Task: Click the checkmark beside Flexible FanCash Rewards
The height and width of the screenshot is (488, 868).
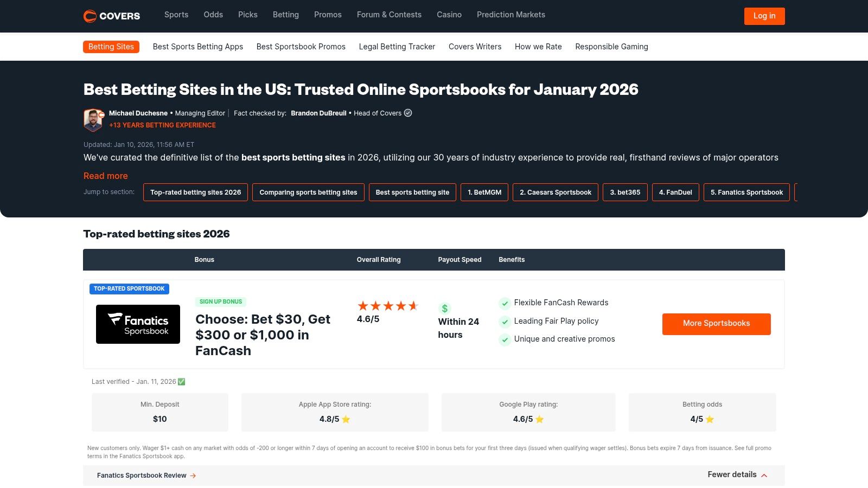Action: 505,303
